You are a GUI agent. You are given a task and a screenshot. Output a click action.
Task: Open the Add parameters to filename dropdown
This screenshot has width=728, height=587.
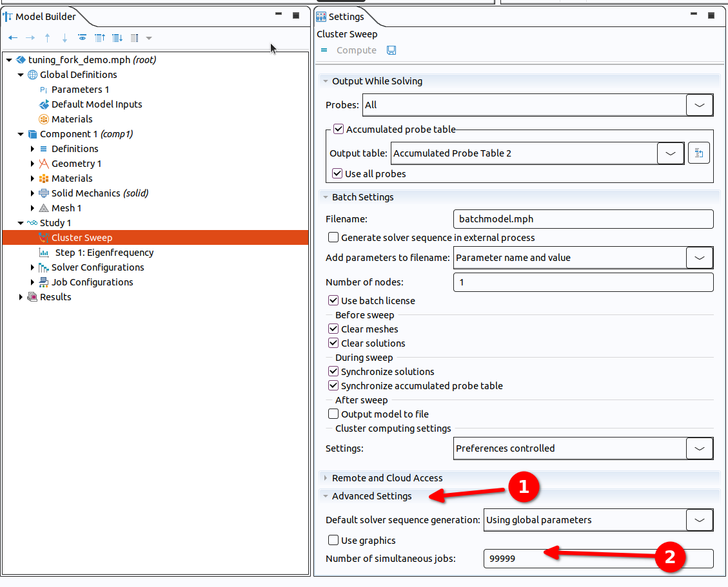[x=700, y=258]
